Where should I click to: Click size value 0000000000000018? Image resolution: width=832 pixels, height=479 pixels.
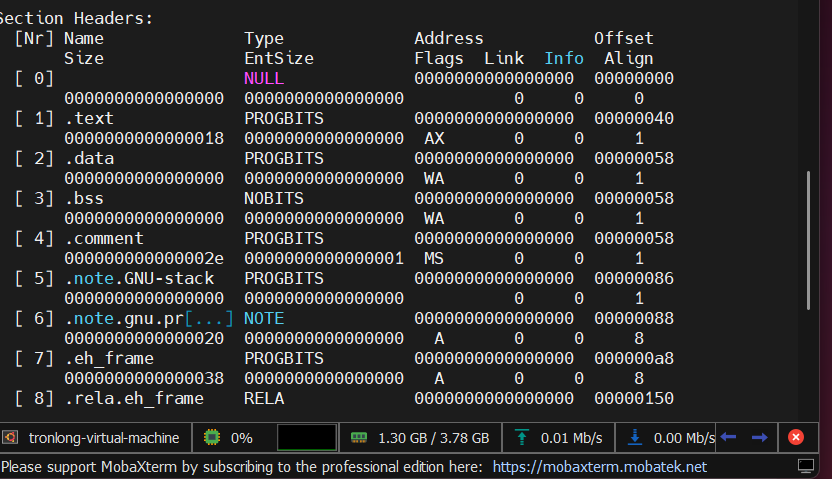[x=144, y=138]
